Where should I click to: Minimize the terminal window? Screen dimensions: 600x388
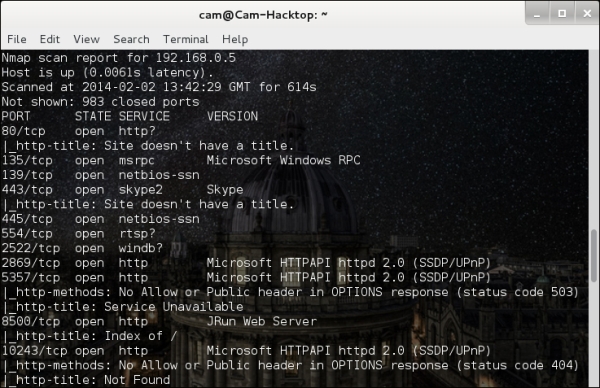[537, 14]
